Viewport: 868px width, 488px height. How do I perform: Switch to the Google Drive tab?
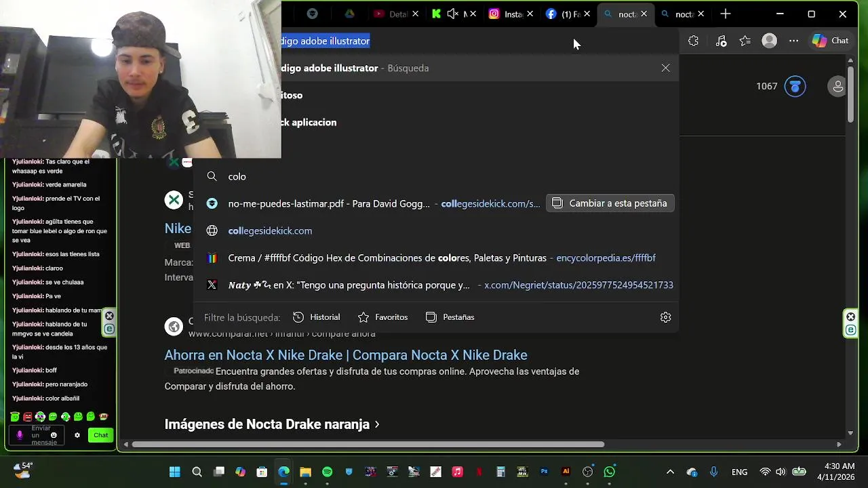click(350, 14)
